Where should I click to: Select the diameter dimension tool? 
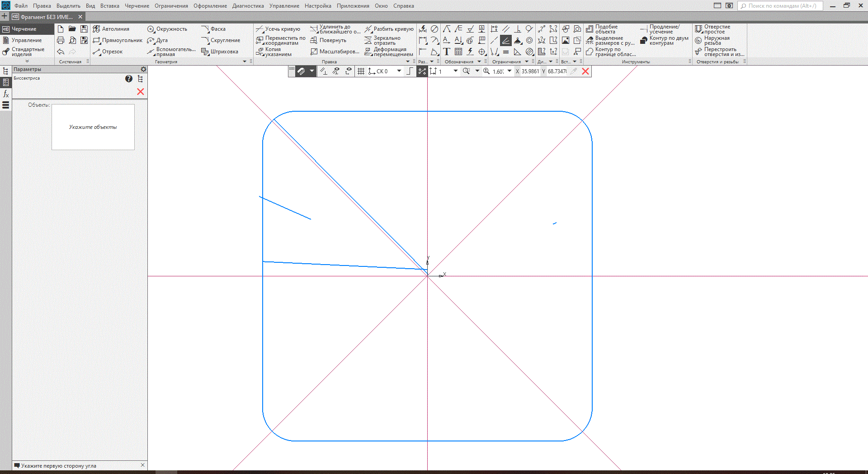[434, 29]
